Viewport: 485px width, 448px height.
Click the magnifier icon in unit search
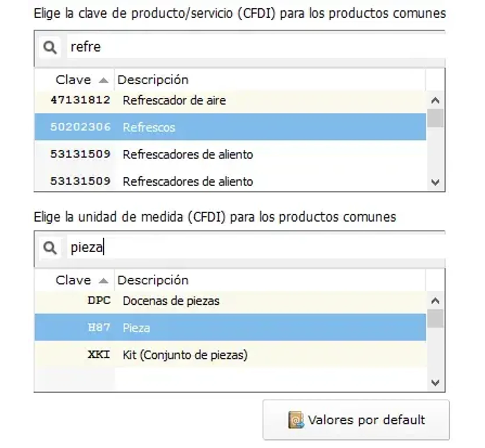coord(50,248)
